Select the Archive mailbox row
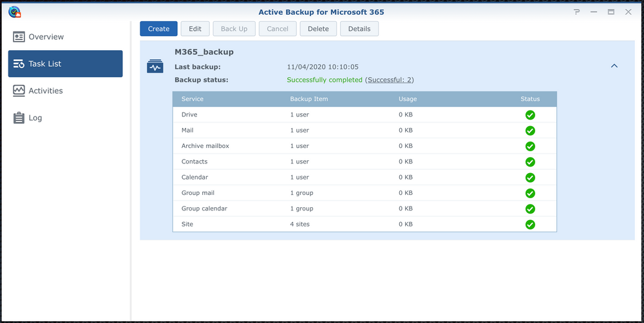 click(365, 146)
